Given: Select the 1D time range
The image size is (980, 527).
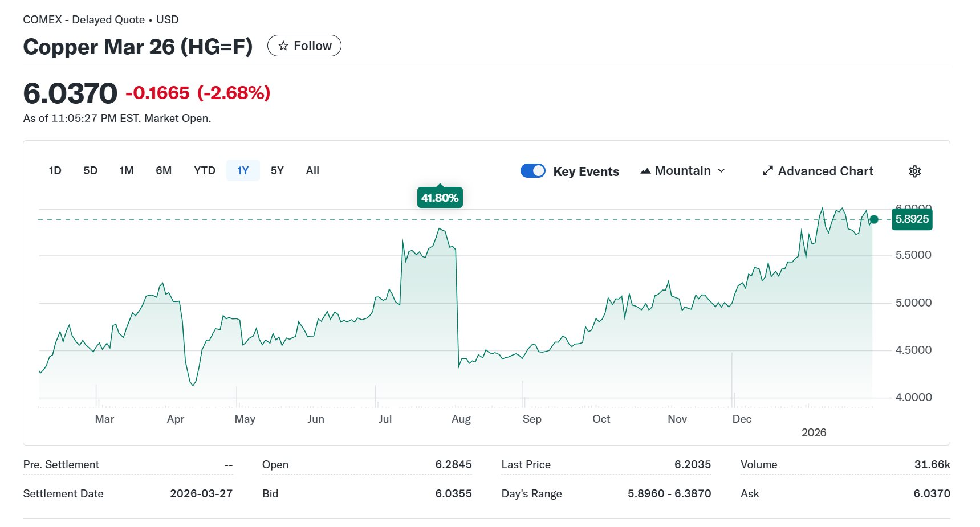Looking at the screenshot, I should (55, 171).
